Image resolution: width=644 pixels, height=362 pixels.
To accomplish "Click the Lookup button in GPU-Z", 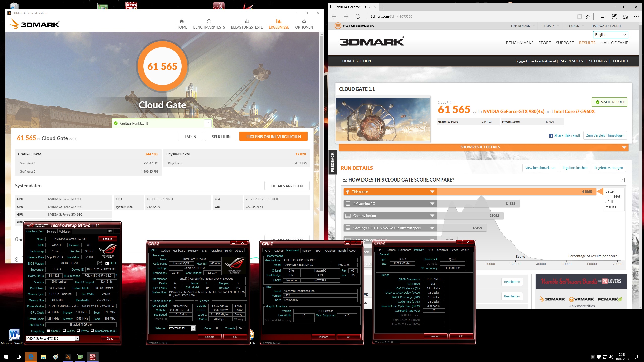I will pyautogui.click(x=107, y=239).
